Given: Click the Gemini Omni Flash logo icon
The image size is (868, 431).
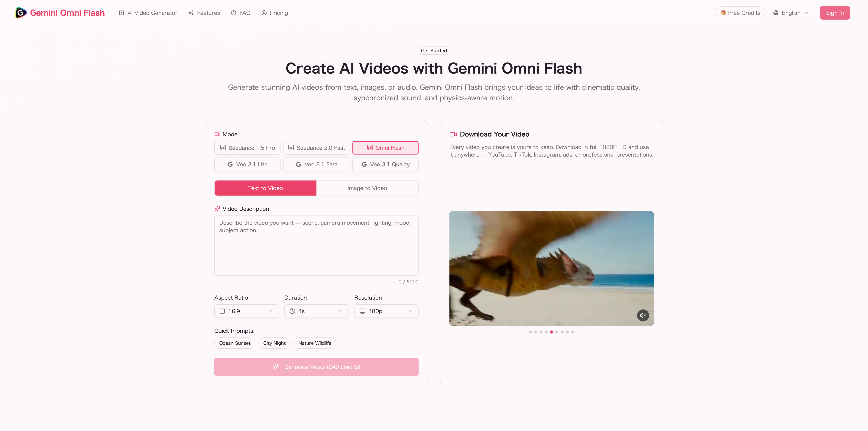Looking at the screenshot, I should click(21, 13).
